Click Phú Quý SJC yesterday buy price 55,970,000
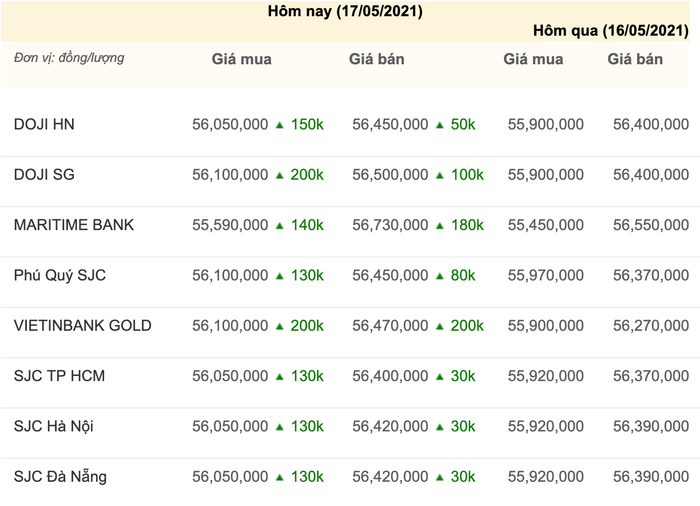This screenshot has width=700, height=506. [x=546, y=275]
